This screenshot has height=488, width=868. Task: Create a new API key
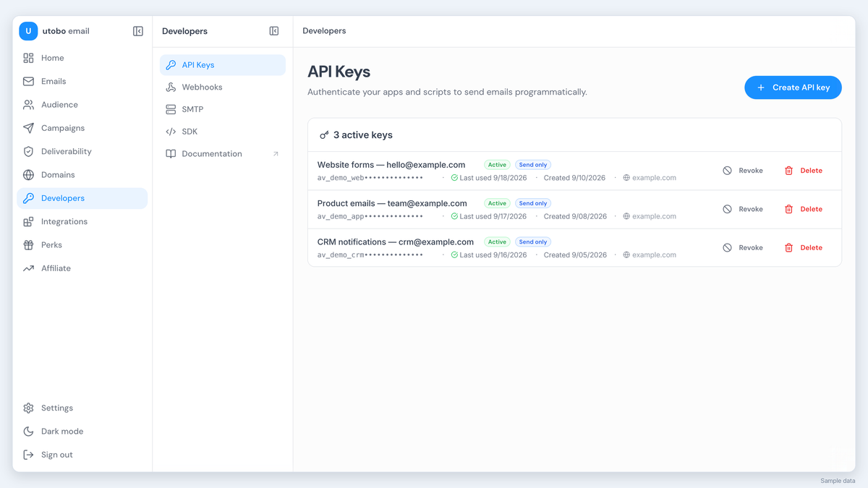click(x=793, y=87)
